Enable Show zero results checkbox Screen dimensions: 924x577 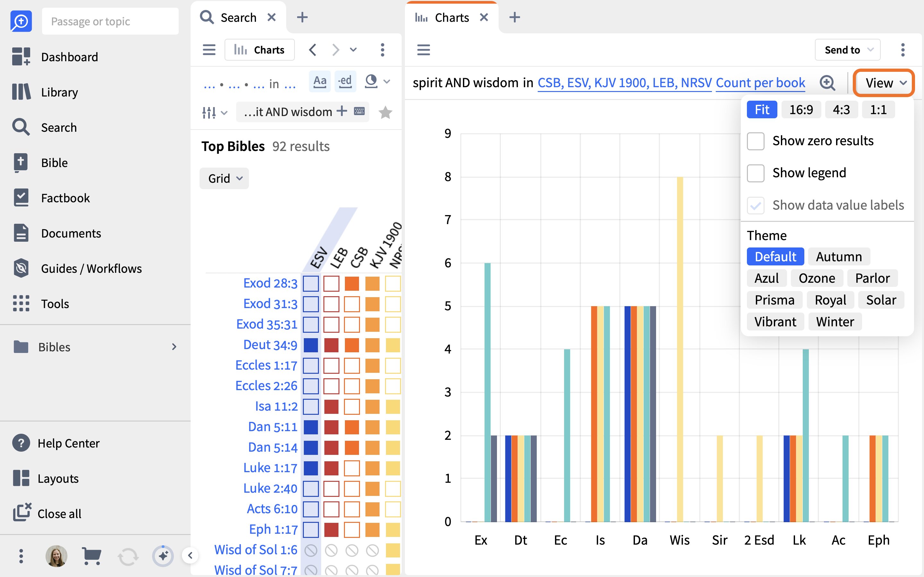click(756, 141)
